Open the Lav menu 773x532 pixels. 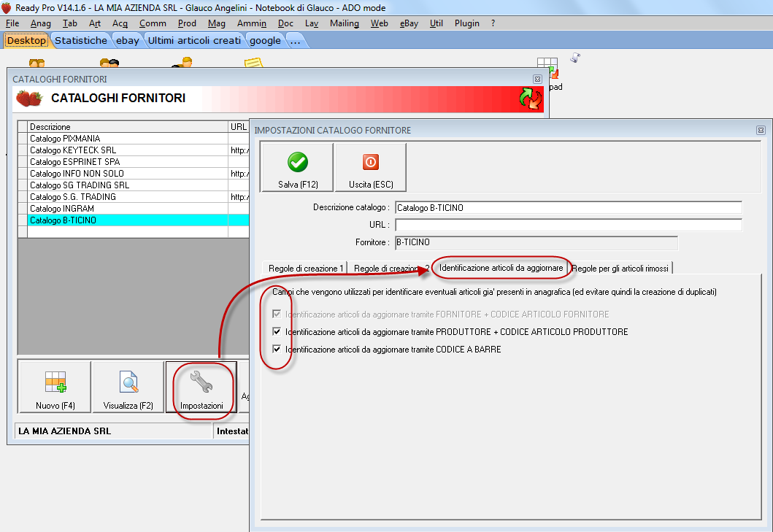[312, 23]
